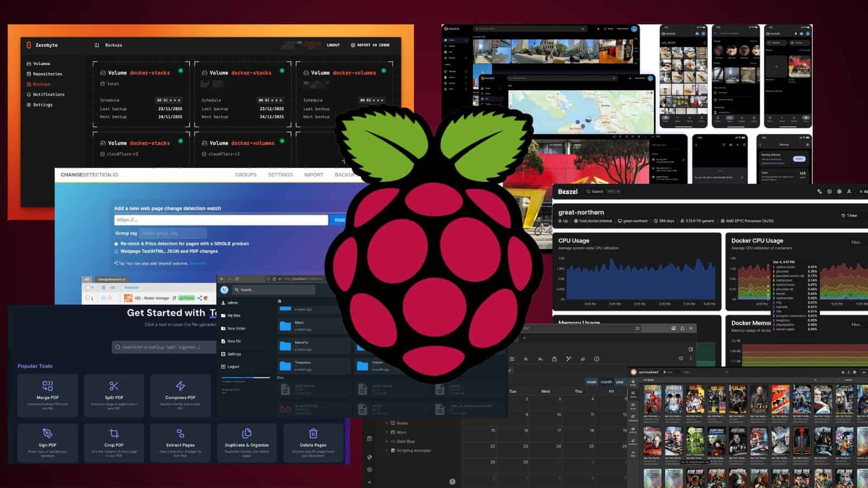This screenshot has height=488, width=868.
Task: Click the Zerobyte logo icon
Action: click(29, 45)
